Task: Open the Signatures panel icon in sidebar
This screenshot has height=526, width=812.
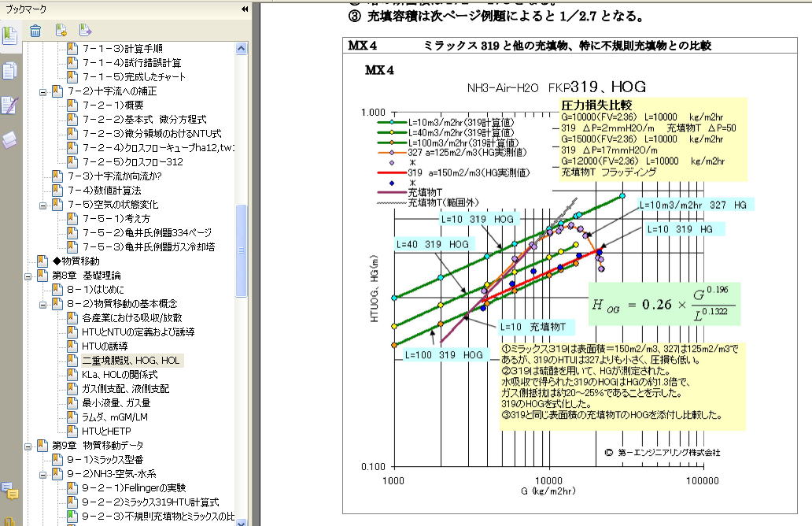Action: coord(10,106)
